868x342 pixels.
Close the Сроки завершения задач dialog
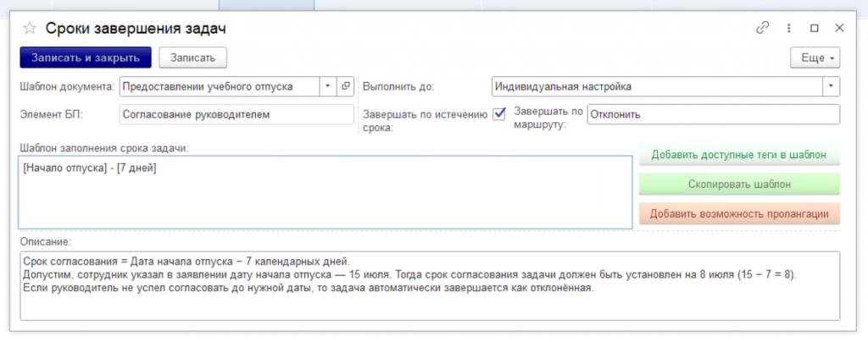click(x=839, y=28)
